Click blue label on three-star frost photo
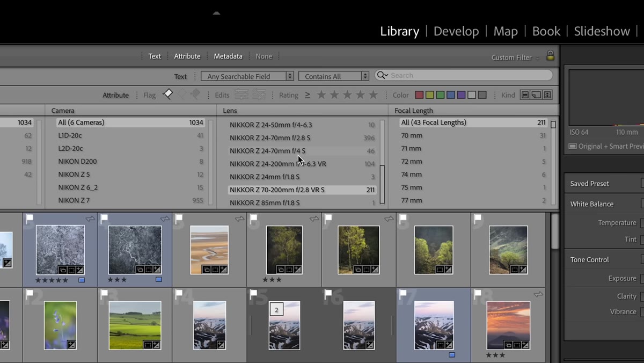 (159, 280)
